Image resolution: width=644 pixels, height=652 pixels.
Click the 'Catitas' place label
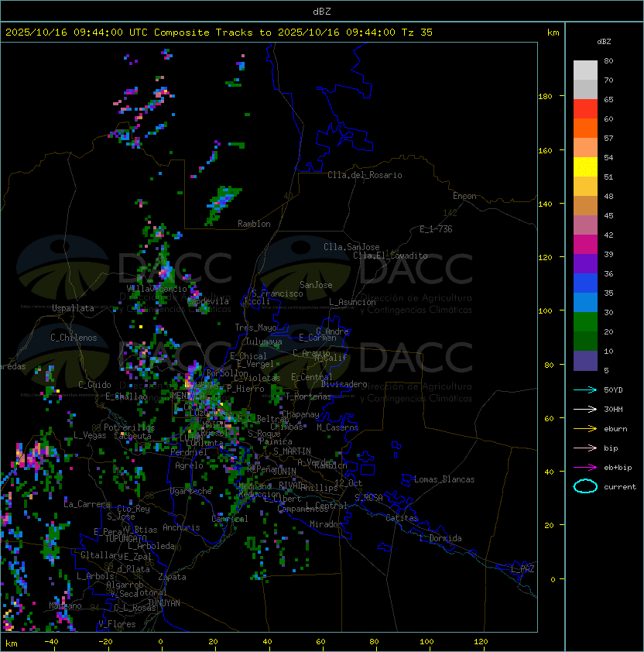coord(402,518)
